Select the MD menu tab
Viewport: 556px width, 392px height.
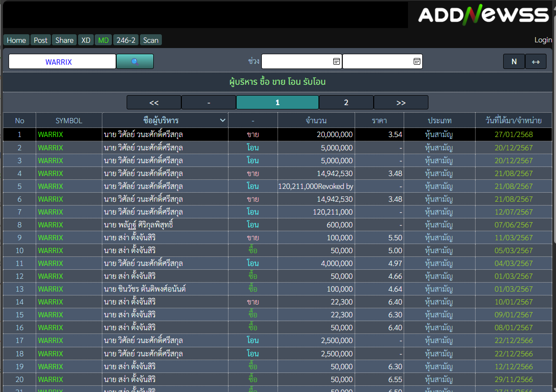103,40
